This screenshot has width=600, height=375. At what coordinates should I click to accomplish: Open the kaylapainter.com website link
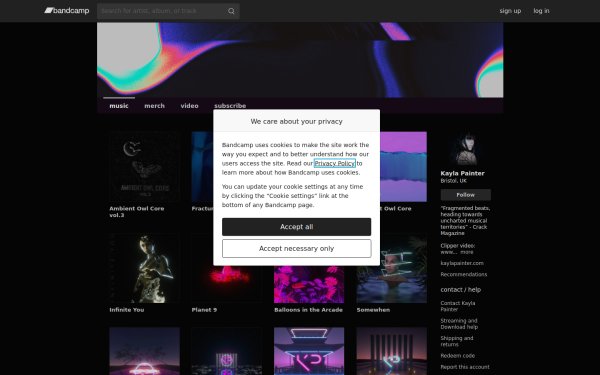(462, 263)
